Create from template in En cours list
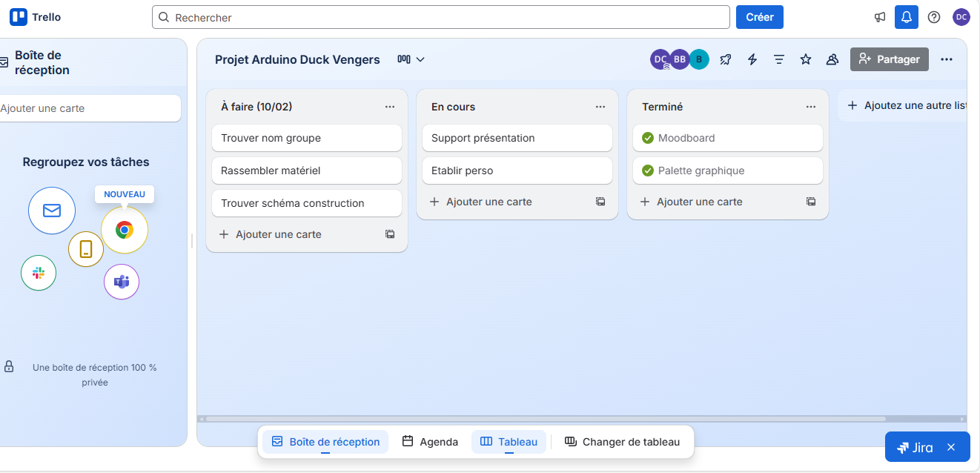980x473 pixels. coord(600,202)
